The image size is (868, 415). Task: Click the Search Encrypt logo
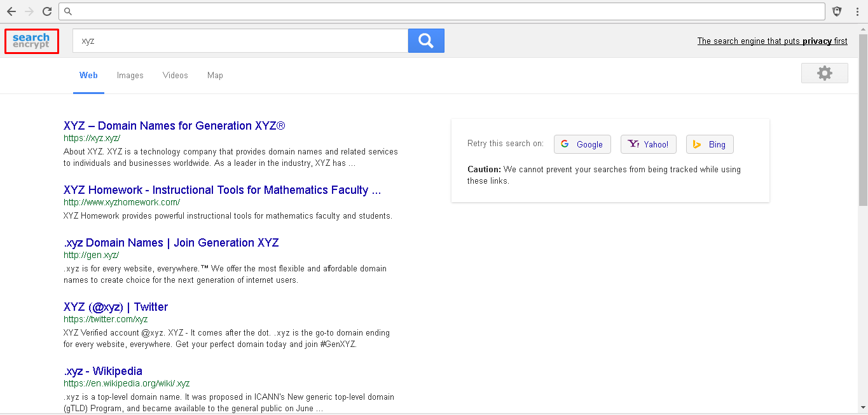tap(31, 41)
